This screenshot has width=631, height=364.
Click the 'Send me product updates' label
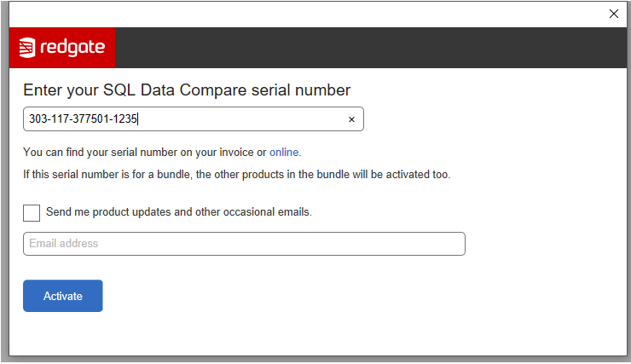pos(179,212)
